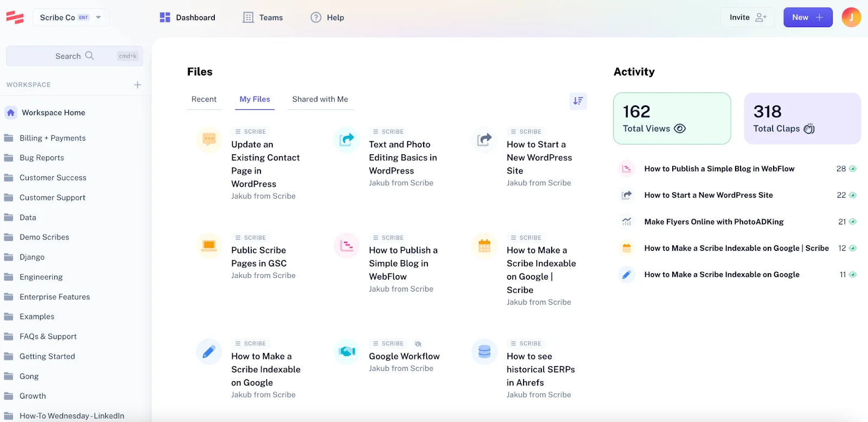Open the Data folder
Image resolution: width=868 pixels, height=422 pixels.
[x=28, y=217]
